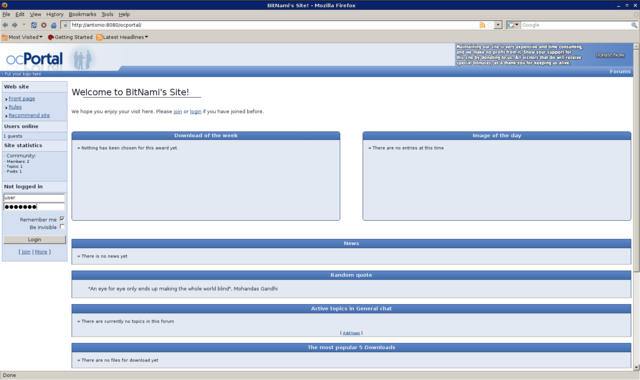Image resolution: width=640 pixels, height=380 pixels.
Task: Click the site identity icon in address bar
Action: [x=65, y=25]
